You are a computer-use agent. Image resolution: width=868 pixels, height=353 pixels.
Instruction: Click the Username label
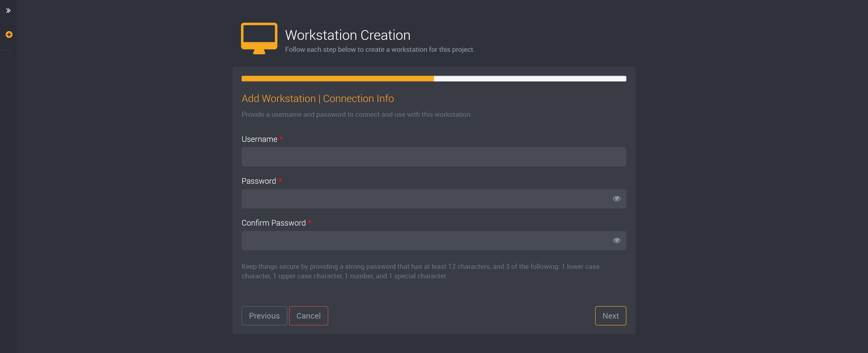tap(259, 139)
